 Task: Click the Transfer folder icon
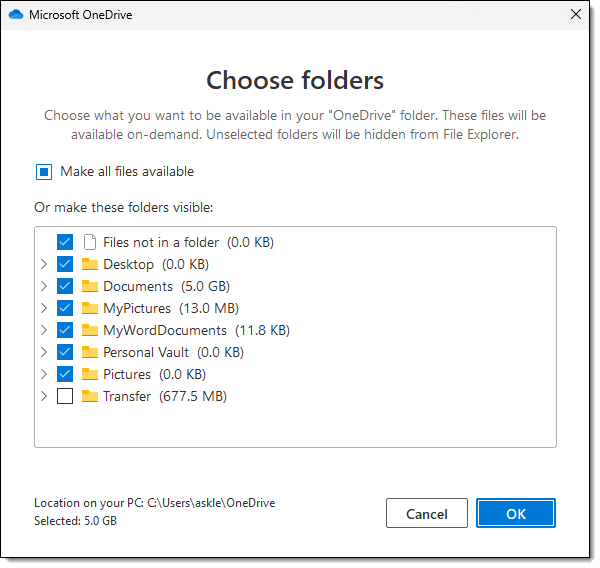90,396
